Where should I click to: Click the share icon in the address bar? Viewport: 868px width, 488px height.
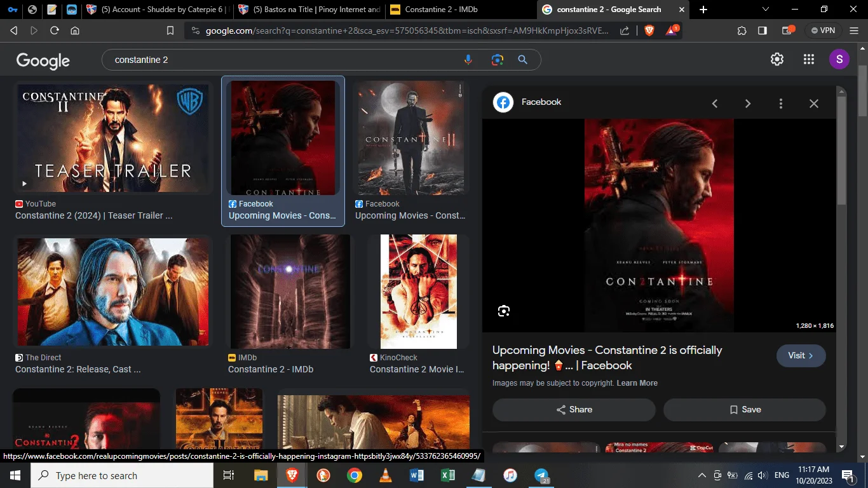625,30
